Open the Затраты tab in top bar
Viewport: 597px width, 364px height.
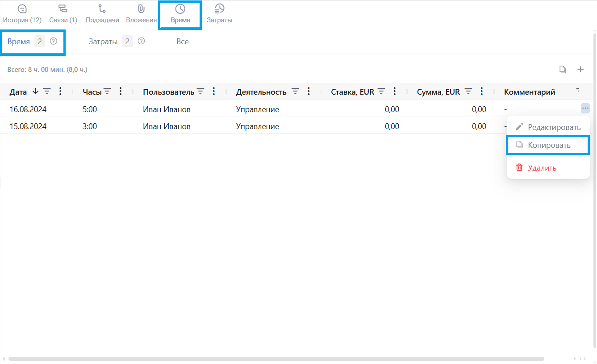coord(219,14)
